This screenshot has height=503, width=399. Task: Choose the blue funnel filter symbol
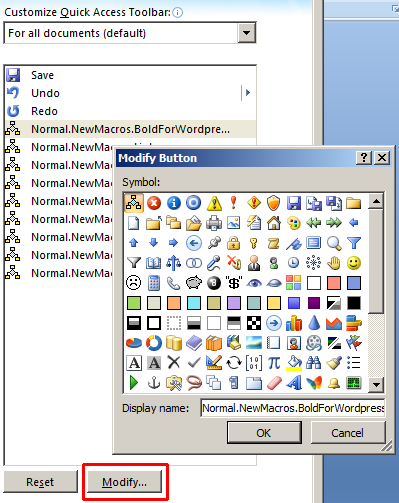point(354,243)
